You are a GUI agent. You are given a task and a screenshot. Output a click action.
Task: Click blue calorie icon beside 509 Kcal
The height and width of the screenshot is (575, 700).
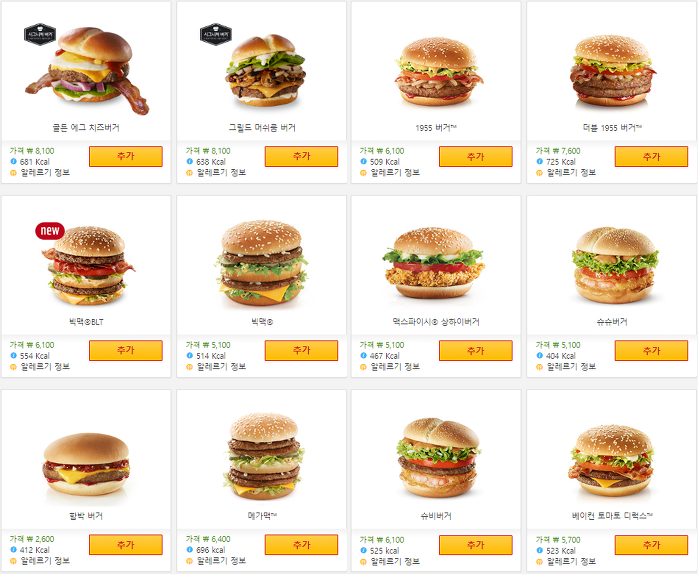tap(363, 162)
